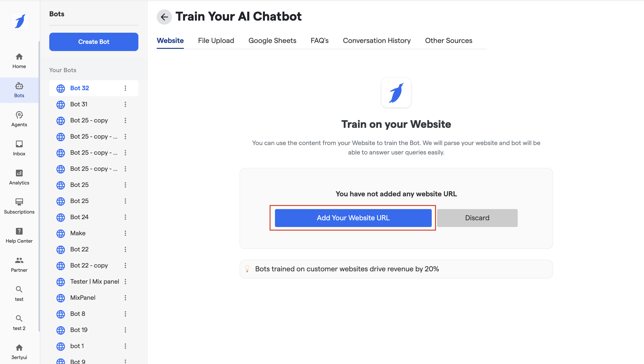The image size is (644, 364).
Task: Switch to the Google Sheets tab
Action: (x=272, y=41)
